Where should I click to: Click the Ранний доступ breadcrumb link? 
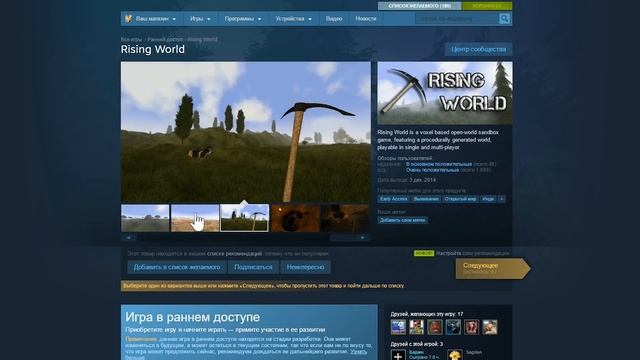coord(165,40)
